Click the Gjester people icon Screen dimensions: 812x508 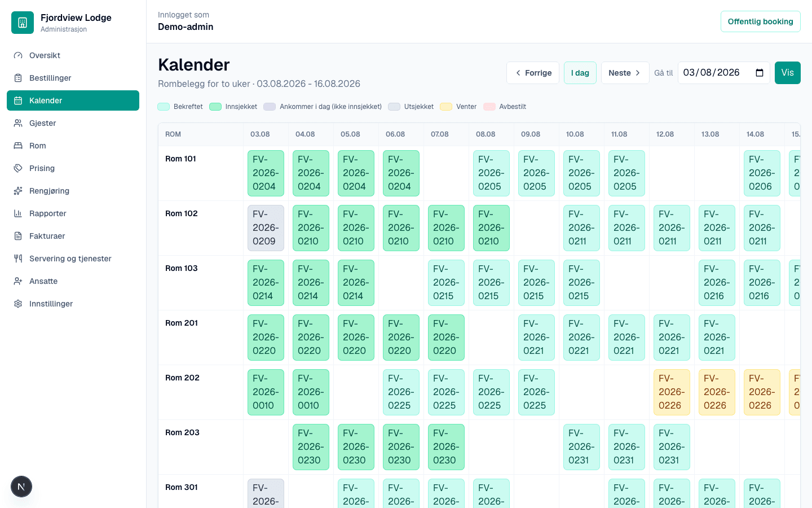pyautogui.click(x=18, y=123)
